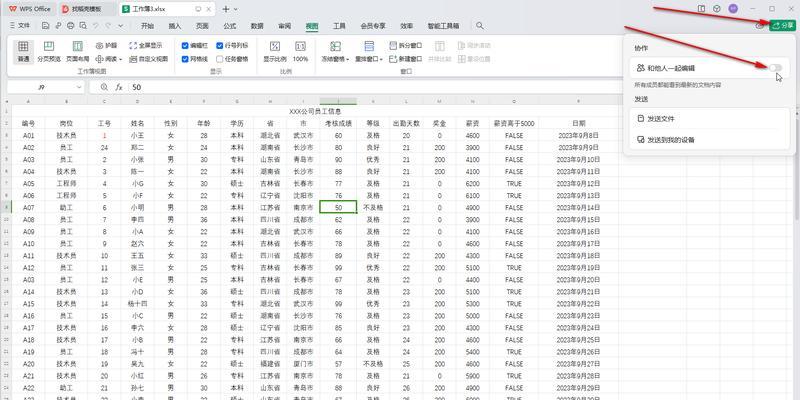
Task: Uncheck the 编辑栏 checkbox
Action: click(x=185, y=45)
